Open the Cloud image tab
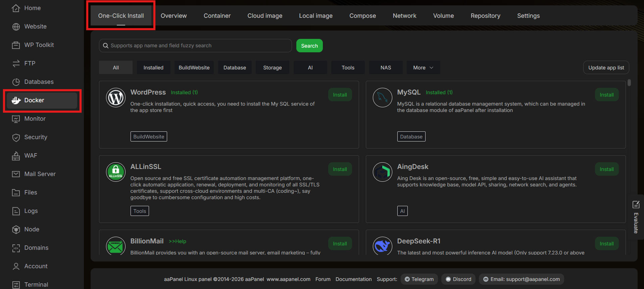The width and height of the screenshot is (644, 289). coord(265,16)
